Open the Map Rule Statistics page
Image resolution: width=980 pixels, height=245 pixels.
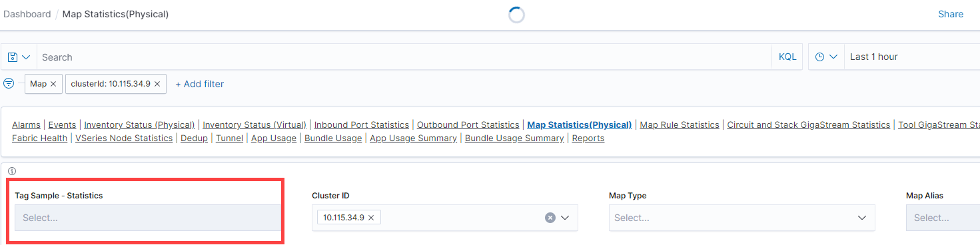[x=680, y=124]
